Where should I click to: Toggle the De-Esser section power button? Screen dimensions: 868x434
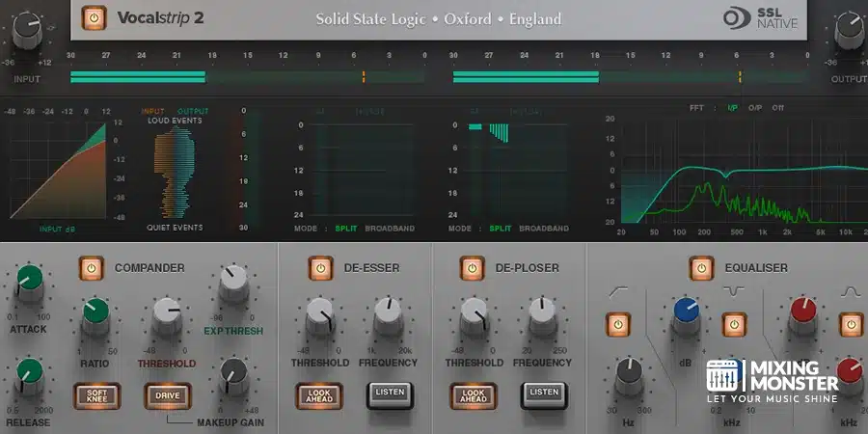click(320, 268)
